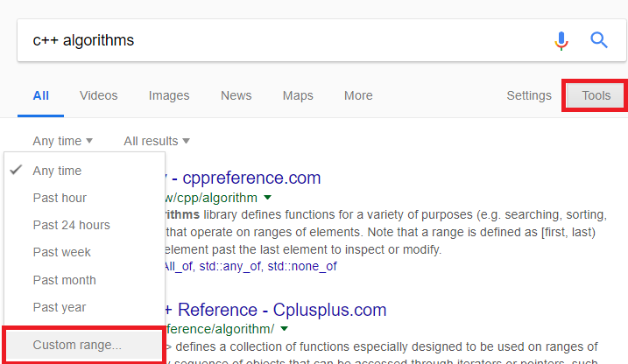Open the Reference - Cplusplus.com result
628x364 pixels.
click(276, 310)
